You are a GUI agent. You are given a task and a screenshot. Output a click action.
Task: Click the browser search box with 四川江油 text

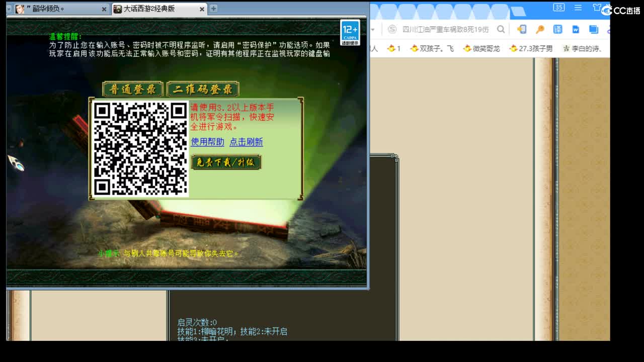pos(445,30)
